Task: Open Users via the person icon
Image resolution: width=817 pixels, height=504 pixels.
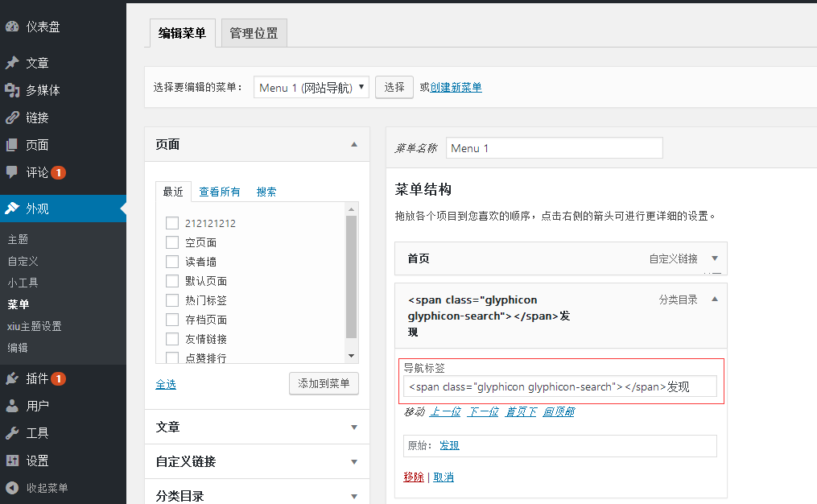Action: 12,406
